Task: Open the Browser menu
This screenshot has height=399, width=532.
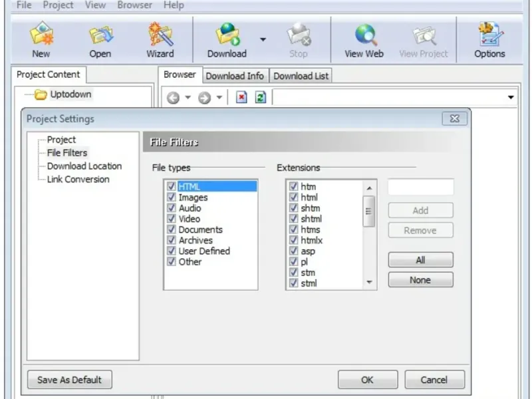Action: [135, 5]
